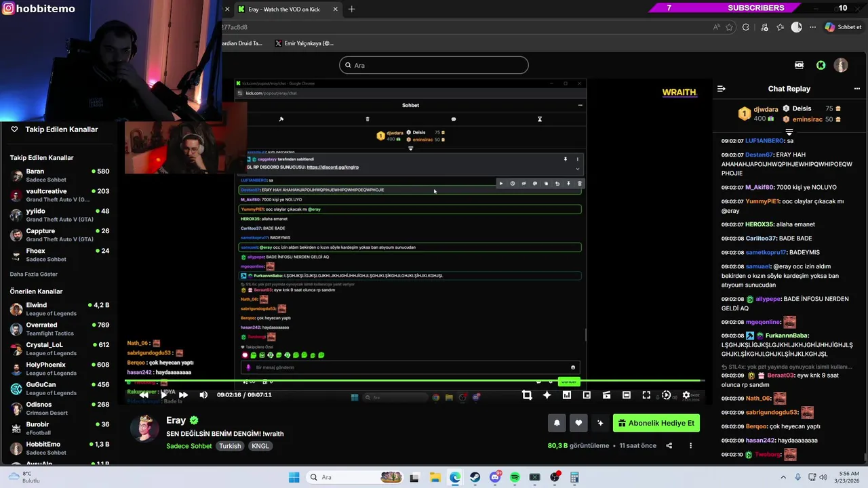This screenshot has width=868, height=488.
Task: Open the Baran channel in sidebar
Action: (60, 175)
